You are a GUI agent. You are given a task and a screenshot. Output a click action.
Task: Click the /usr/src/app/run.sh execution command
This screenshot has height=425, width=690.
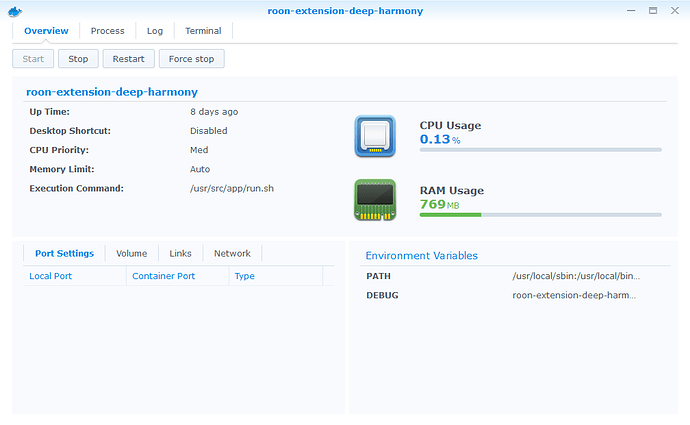point(232,188)
